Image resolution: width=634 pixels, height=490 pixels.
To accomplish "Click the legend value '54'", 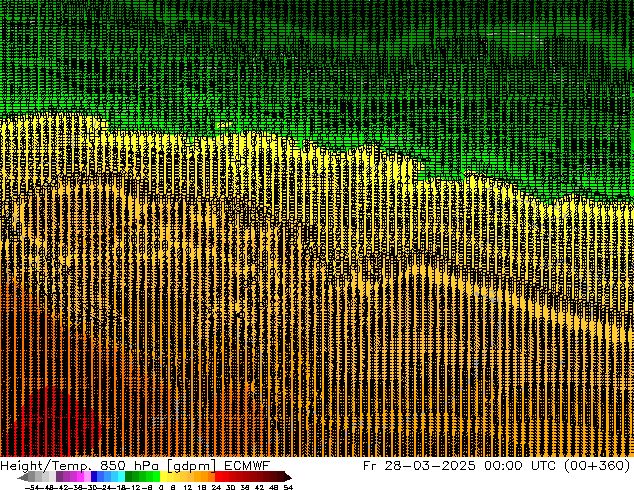I will (x=288, y=487).
